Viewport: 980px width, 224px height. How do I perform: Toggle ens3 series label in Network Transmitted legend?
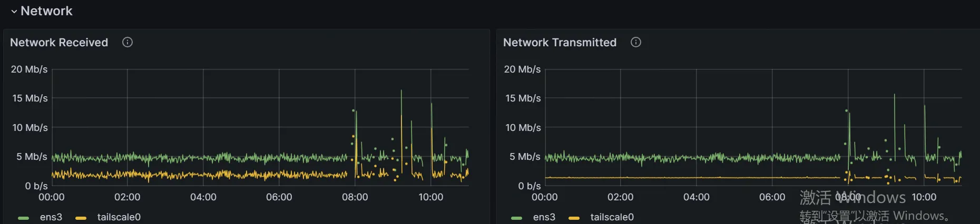tap(544, 217)
